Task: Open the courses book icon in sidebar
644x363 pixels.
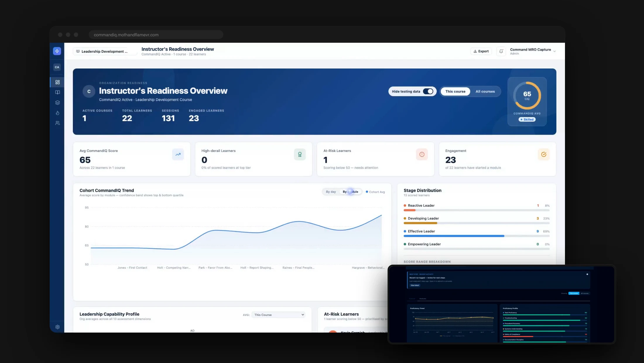Action: [x=57, y=93]
